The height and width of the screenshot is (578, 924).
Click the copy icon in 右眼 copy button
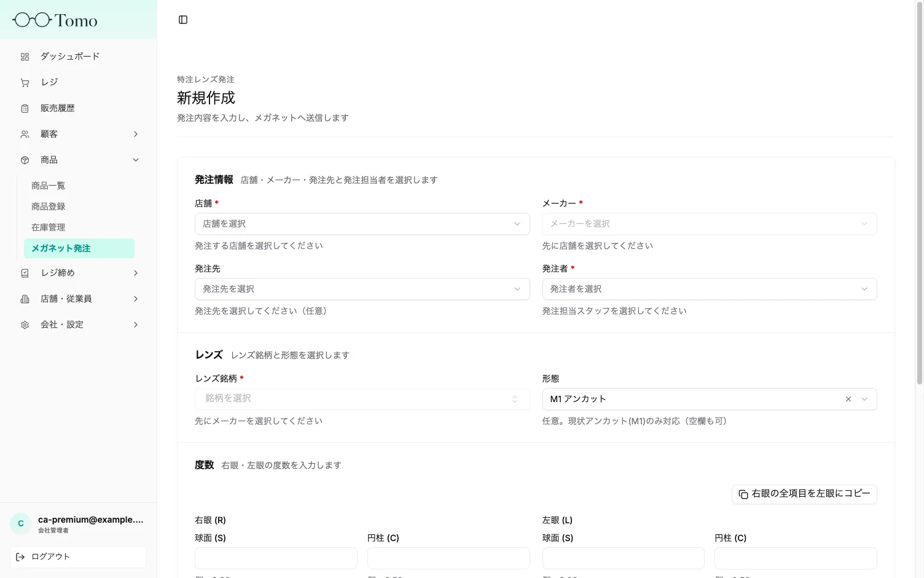[743, 494]
